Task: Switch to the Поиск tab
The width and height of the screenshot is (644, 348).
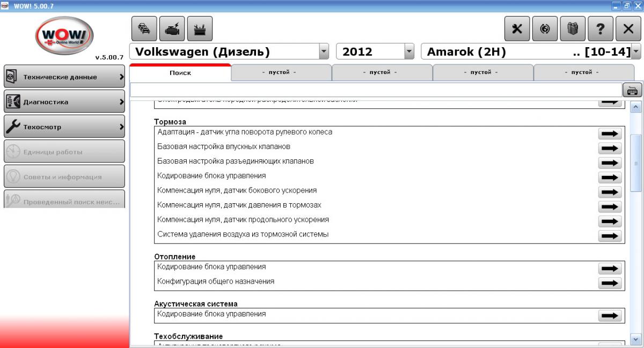Action: (180, 72)
